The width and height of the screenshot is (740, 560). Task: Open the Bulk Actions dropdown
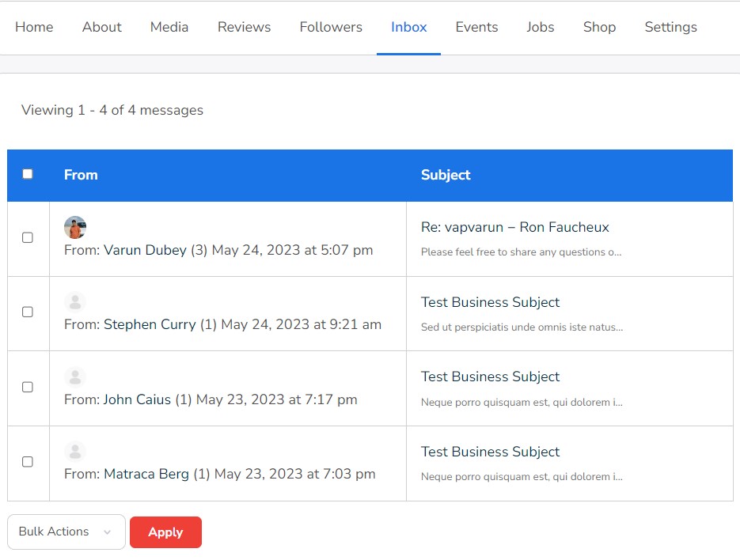pos(66,532)
